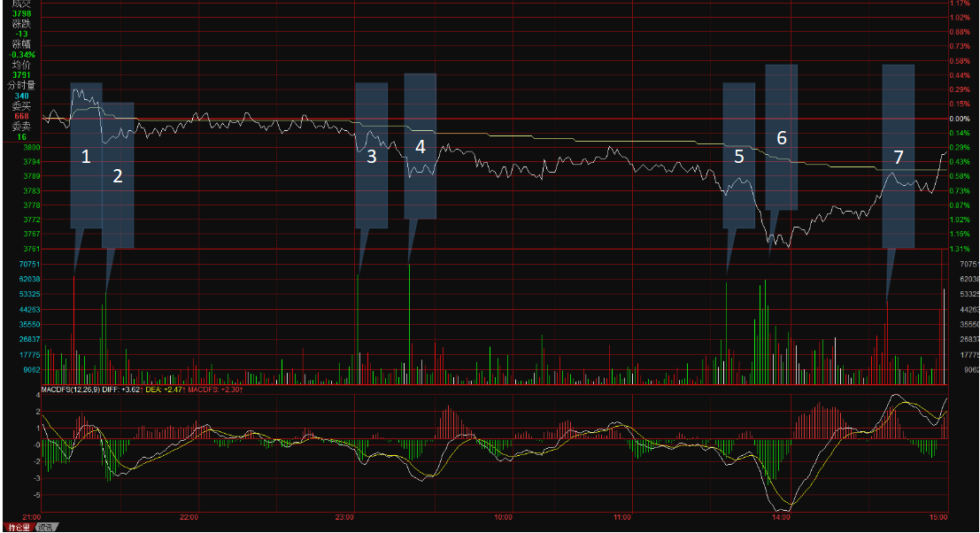The image size is (980, 533).
Task: Pick the annotation box numbered 4
Action: point(421,146)
